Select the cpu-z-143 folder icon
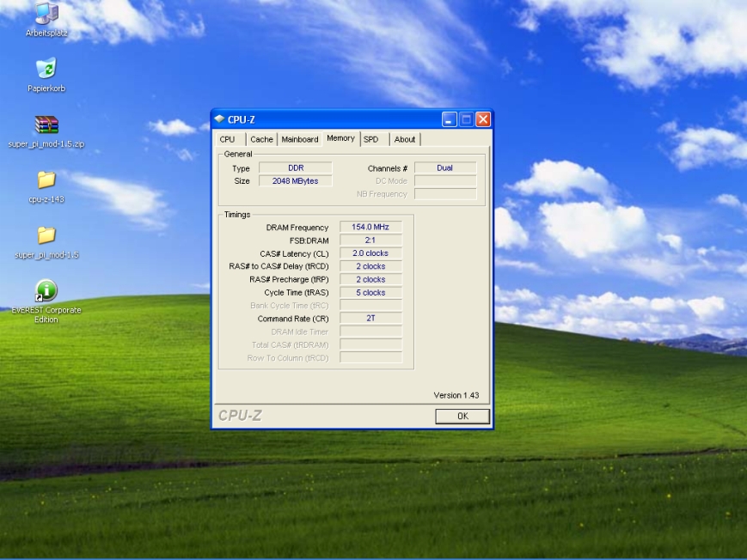Image resolution: width=747 pixels, height=560 pixels. (x=46, y=187)
